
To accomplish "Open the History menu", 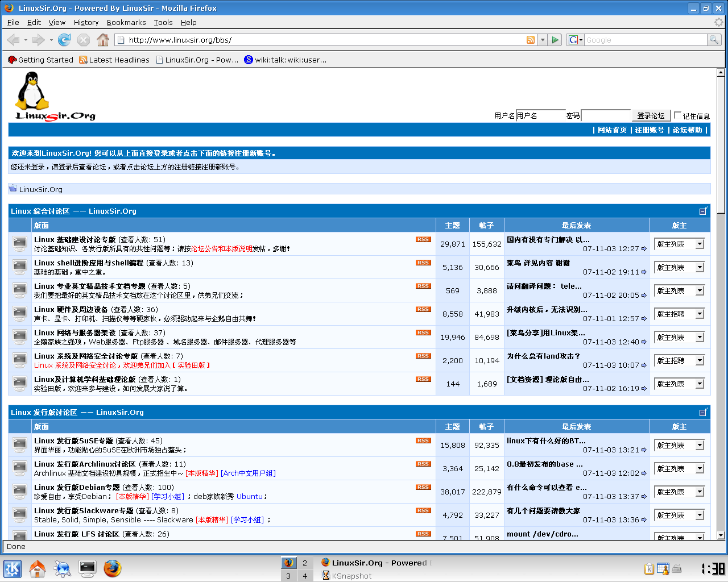I will [86, 22].
